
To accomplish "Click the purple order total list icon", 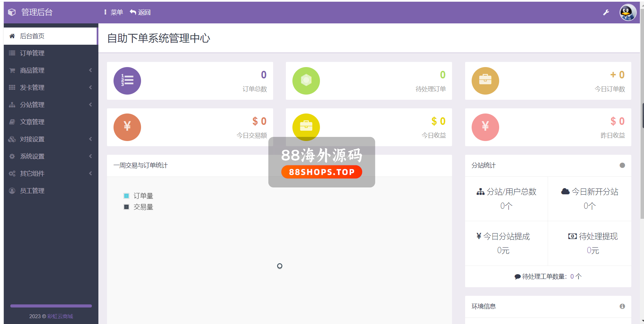I will tap(127, 81).
